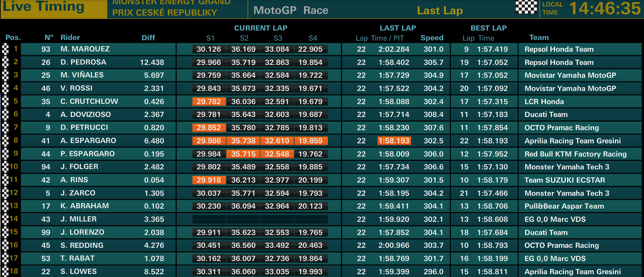Click J. MILLER's empty current lap sectors
Image resolution: width=644 pixels, height=277 pixels.
click(260, 219)
